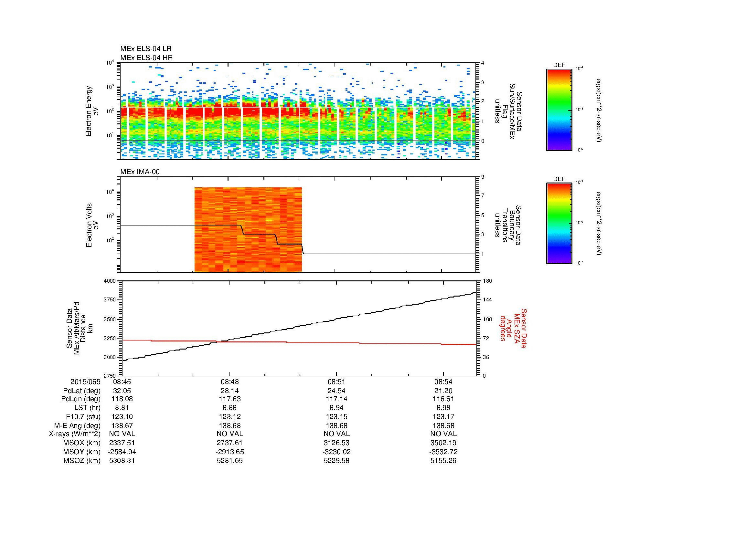Viewport: 756px width, 534px height.
Task: Click the MSOX (km) row label
Action: [82, 443]
